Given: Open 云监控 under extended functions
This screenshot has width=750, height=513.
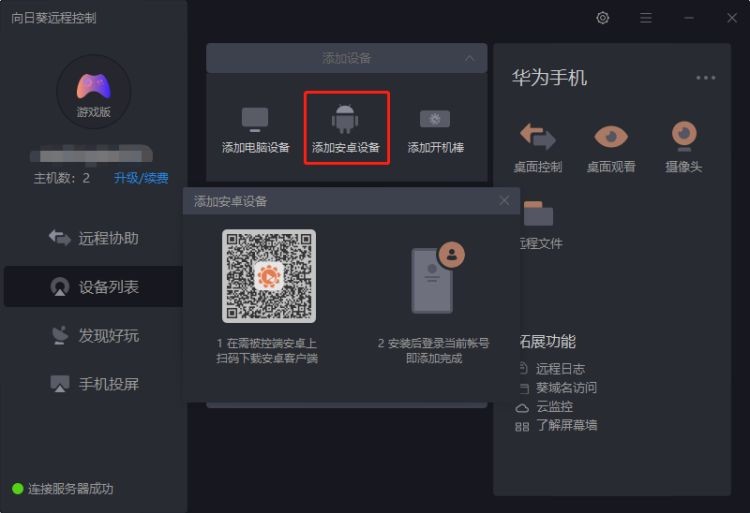Looking at the screenshot, I should [x=554, y=407].
